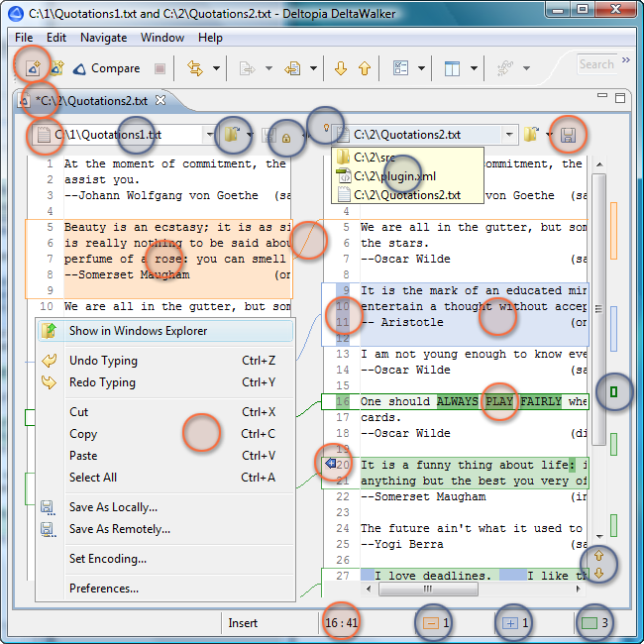Click the toolbar Search field
The image size is (644, 644).
pos(597,64)
